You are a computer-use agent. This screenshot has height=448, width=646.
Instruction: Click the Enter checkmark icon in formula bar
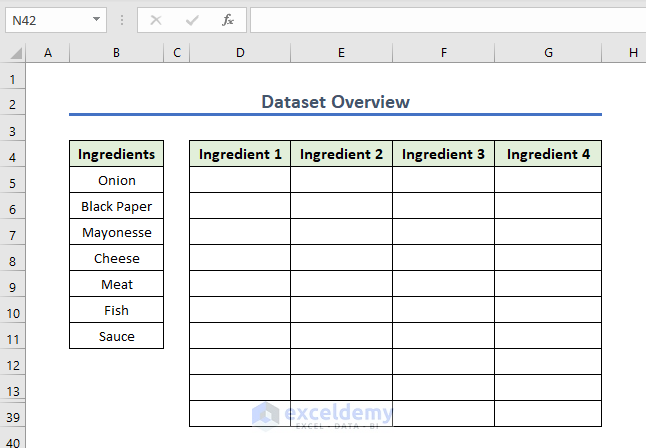point(191,19)
